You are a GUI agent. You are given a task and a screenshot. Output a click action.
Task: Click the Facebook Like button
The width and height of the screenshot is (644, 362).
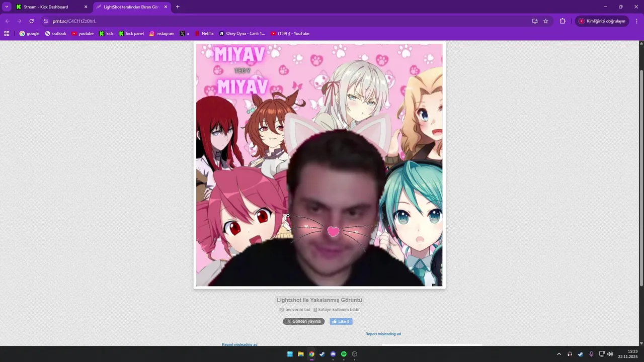coord(341,321)
